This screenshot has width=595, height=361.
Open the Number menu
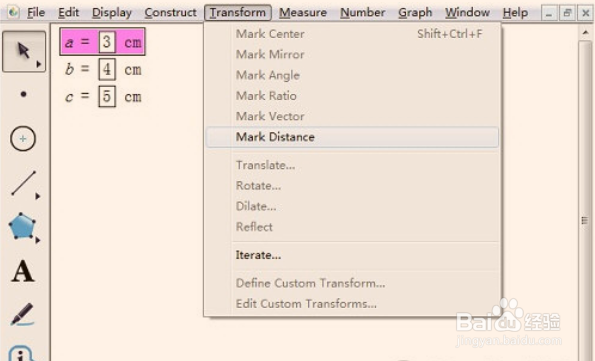point(363,13)
